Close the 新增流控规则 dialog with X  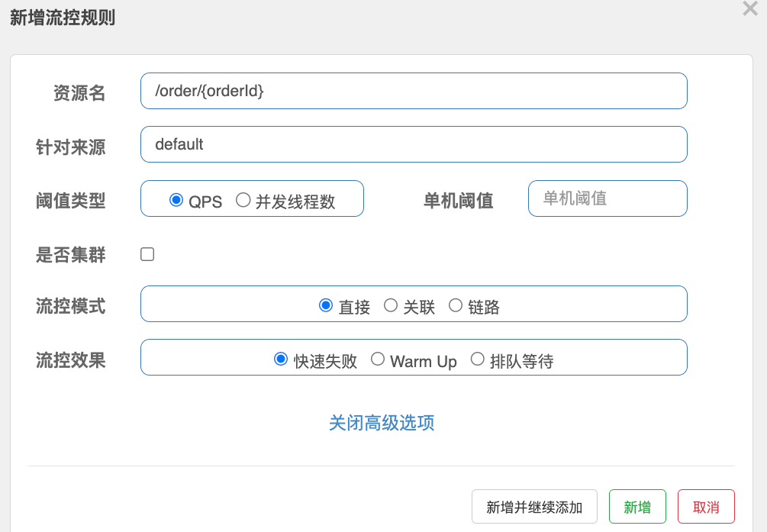pyautogui.click(x=750, y=8)
